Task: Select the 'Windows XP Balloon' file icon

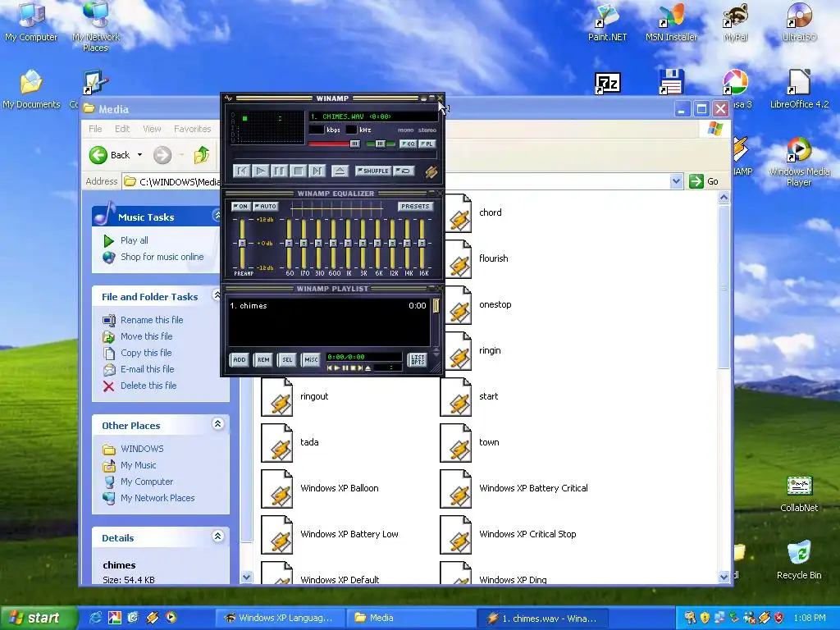Action: click(x=277, y=489)
